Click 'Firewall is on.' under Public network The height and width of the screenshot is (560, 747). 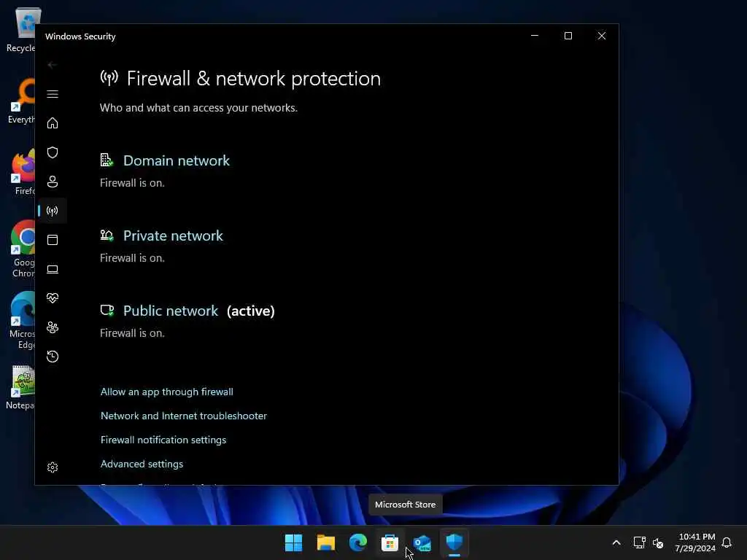(132, 333)
